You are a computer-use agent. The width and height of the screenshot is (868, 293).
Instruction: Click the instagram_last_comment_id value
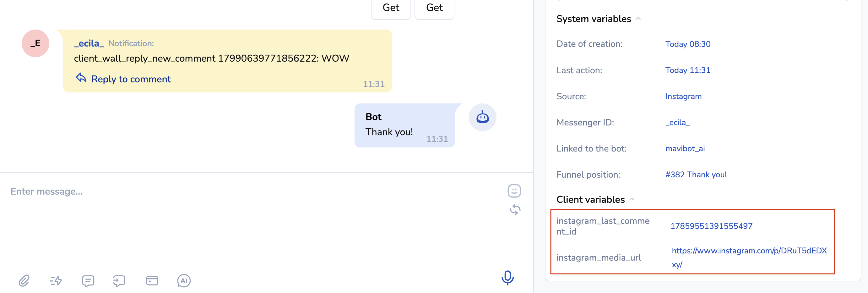[x=711, y=226]
